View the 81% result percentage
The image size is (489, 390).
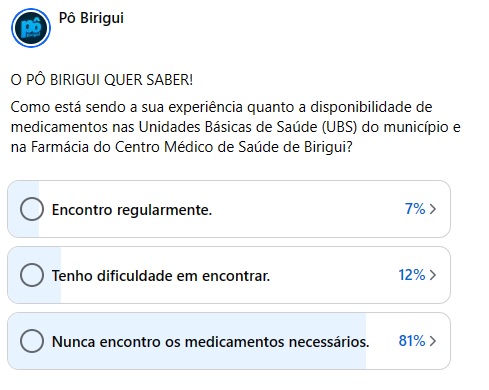(412, 341)
